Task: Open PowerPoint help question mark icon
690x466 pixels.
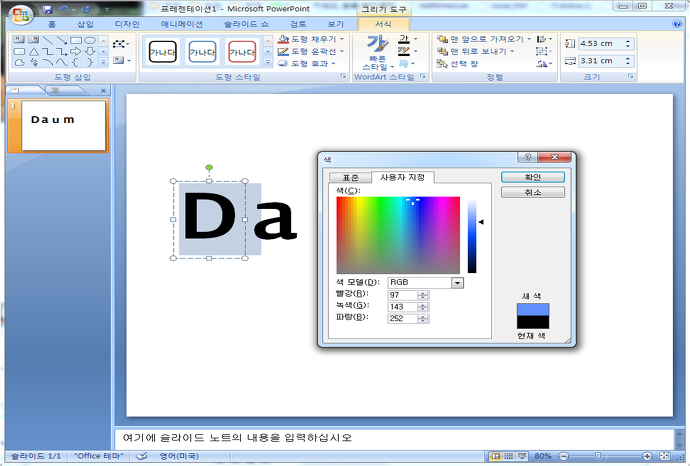Action: tap(677, 24)
